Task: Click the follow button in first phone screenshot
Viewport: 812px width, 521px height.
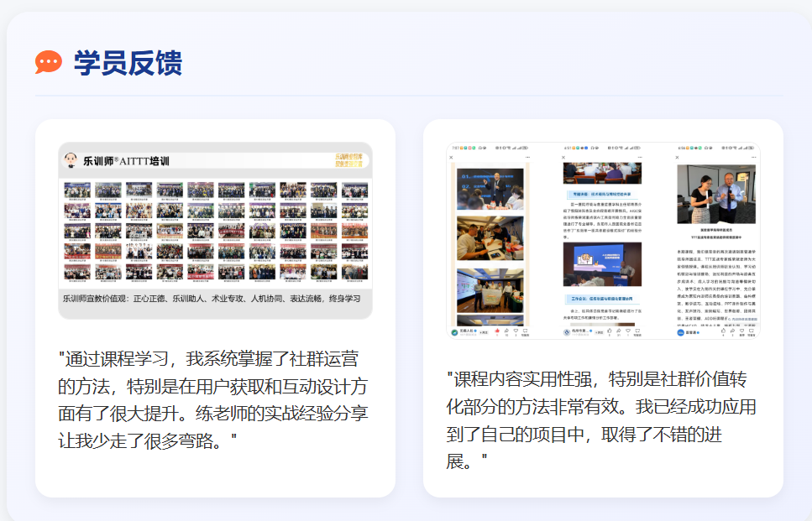Action: 483,332
